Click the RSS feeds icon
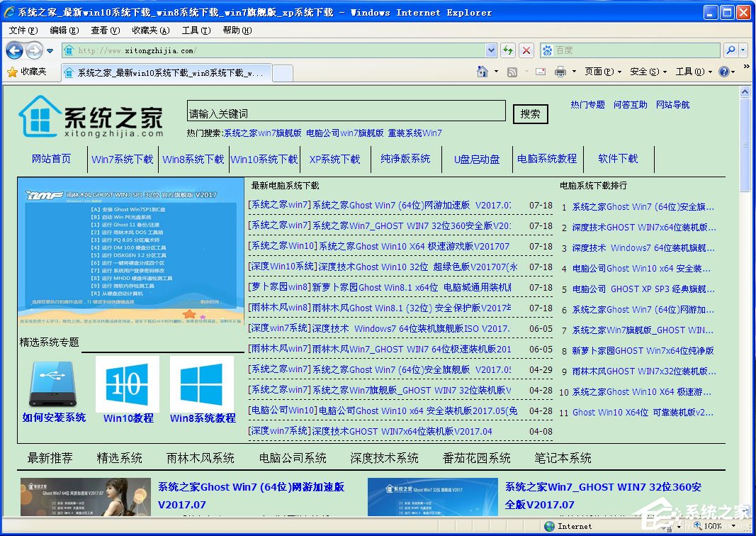Screen dimensions: 756x536 pos(513,71)
